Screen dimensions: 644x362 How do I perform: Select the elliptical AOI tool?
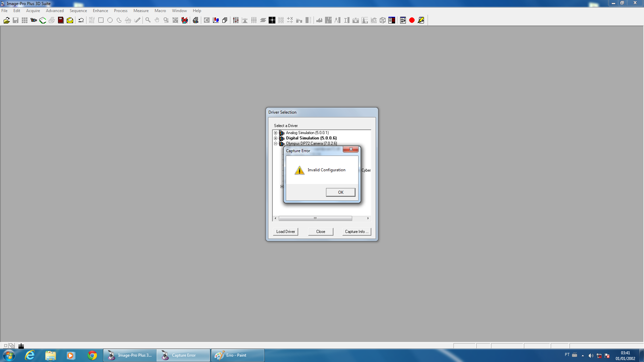(x=110, y=20)
